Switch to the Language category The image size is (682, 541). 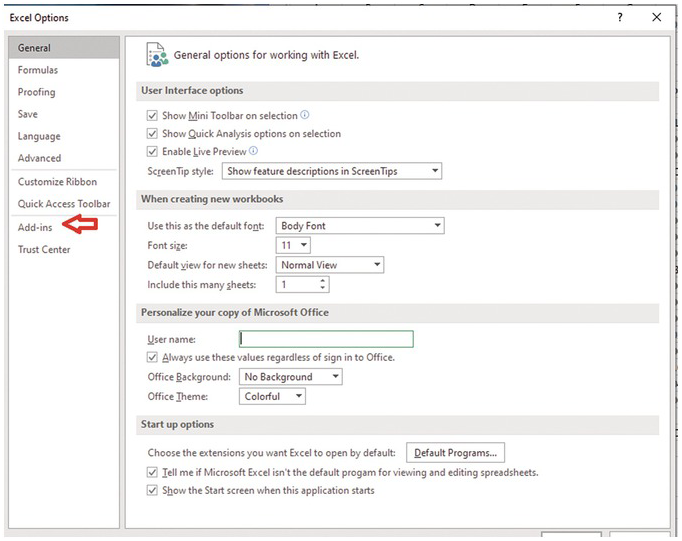[64, 137]
